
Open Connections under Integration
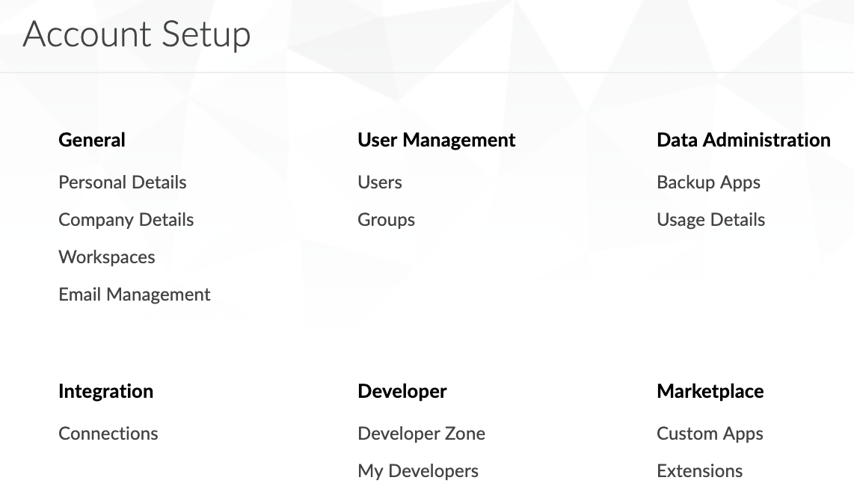[x=108, y=433]
